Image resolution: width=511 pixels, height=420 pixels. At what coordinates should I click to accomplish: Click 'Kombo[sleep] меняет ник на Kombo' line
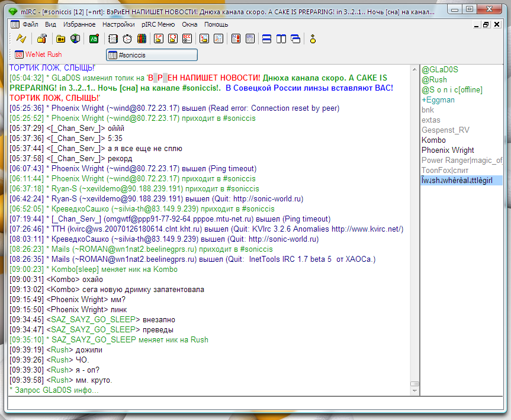coord(94,270)
